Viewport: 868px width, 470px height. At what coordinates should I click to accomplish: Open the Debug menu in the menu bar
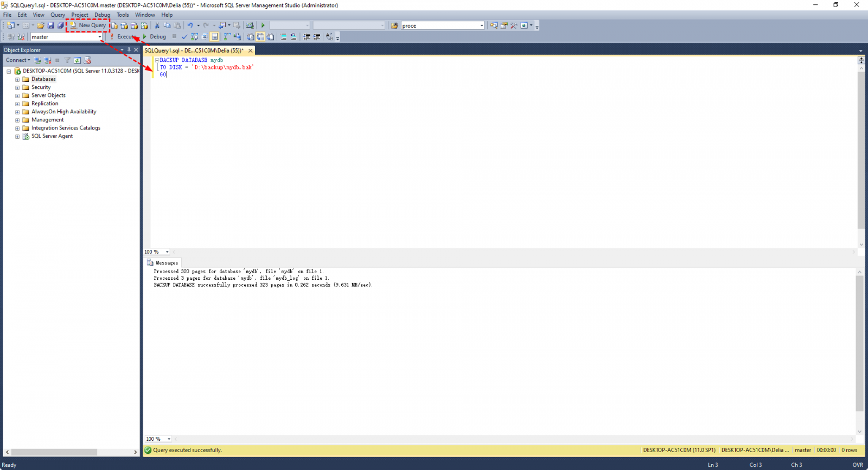[x=102, y=15]
